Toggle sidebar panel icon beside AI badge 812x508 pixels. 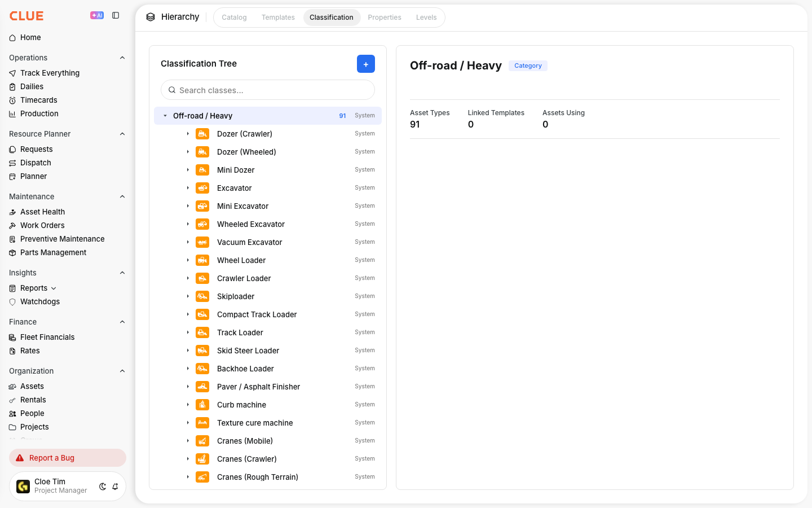tap(116, 16)
